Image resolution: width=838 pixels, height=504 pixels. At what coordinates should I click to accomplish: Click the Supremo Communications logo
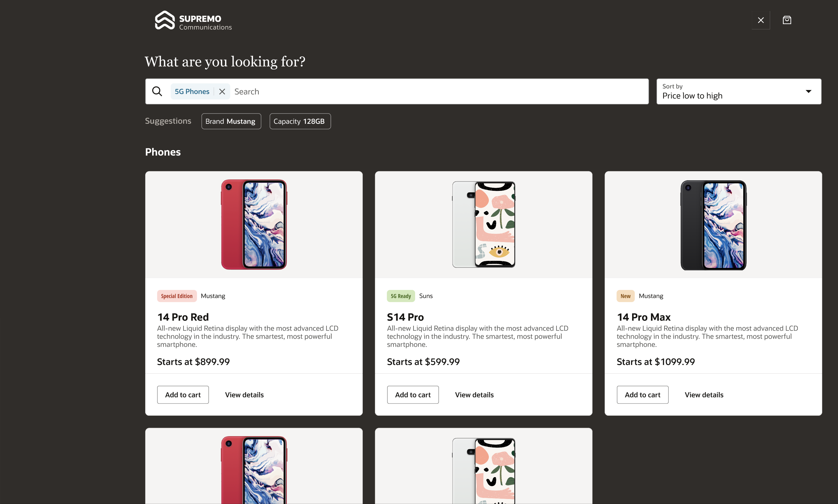(193, 21)
